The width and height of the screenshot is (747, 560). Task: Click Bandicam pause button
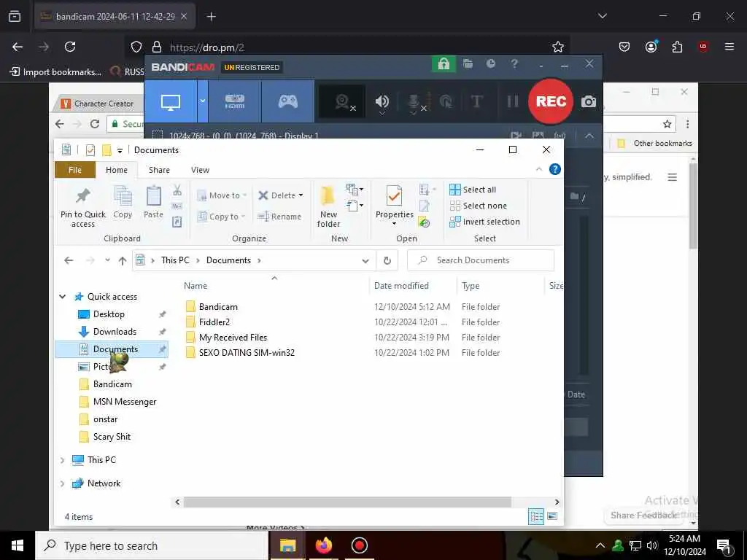pyautogui.click(x=513, y=101)
